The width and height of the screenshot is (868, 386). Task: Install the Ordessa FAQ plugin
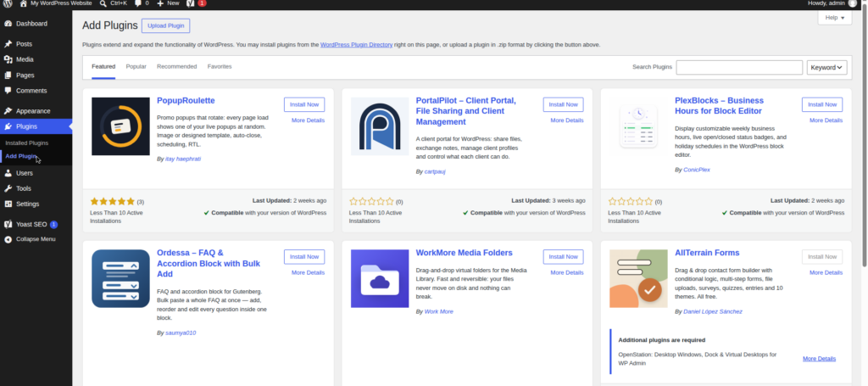click(x=304, y=256)
